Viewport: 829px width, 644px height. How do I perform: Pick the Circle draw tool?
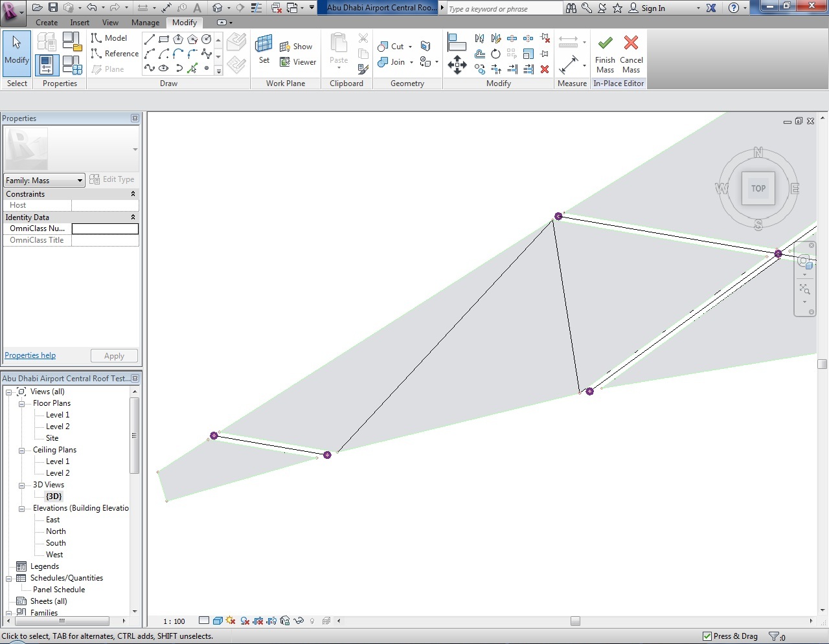(x=207, y=39)
